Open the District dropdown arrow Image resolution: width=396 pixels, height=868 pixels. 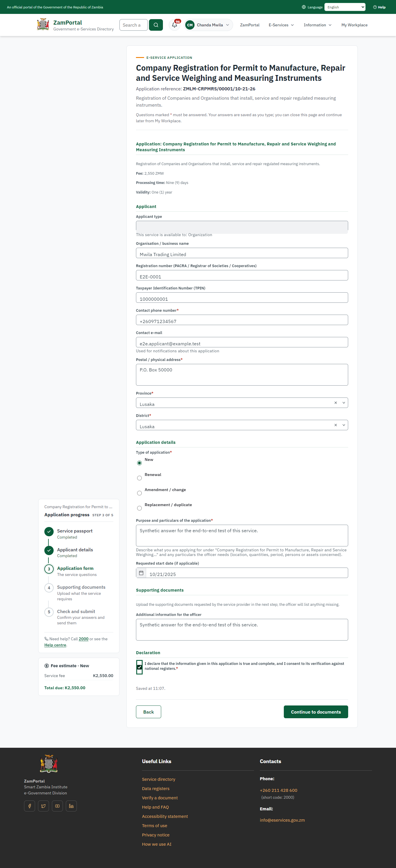tap(344, 425)
